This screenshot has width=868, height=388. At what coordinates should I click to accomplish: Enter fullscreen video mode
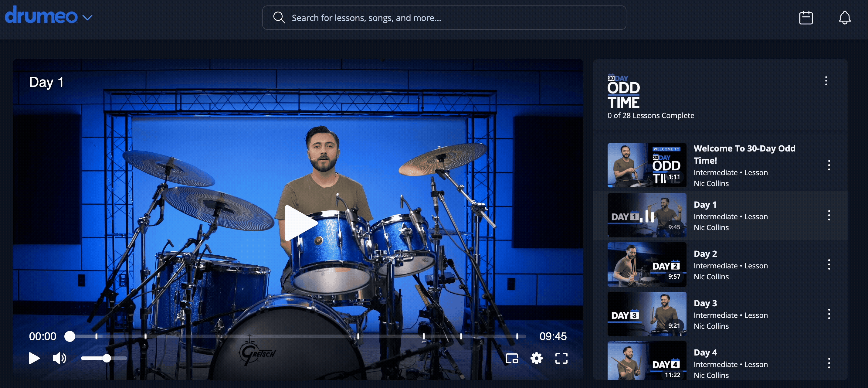[x=561, y=358]
